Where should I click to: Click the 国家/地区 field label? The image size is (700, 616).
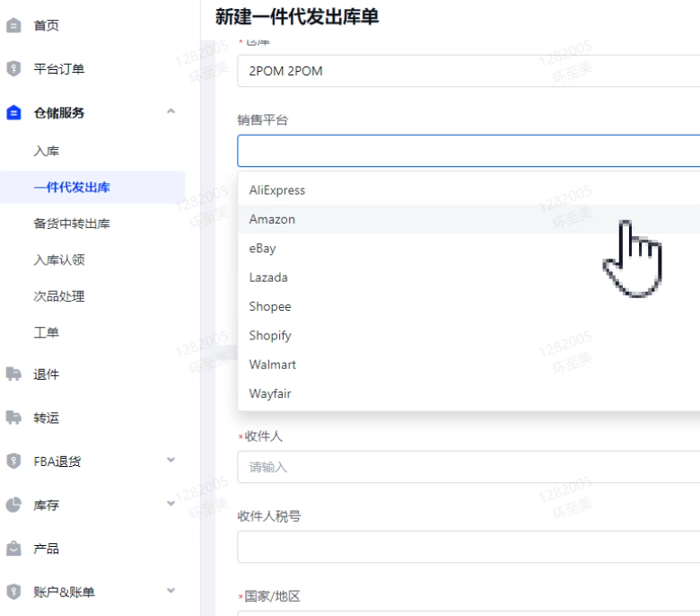[272, 596]
